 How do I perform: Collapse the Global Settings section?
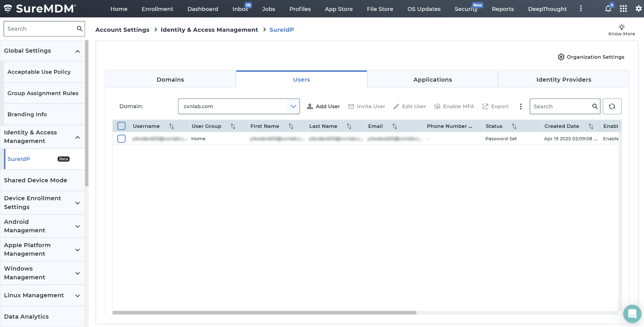[x=77, y=51]
